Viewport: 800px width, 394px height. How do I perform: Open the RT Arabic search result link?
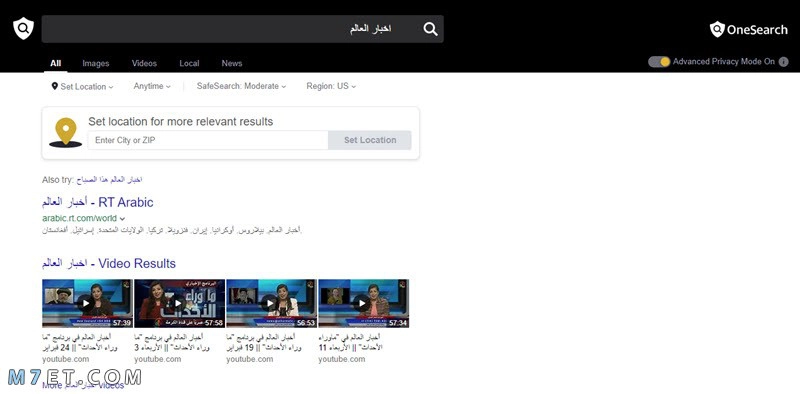pyautogui.click(x=97, y=202)
